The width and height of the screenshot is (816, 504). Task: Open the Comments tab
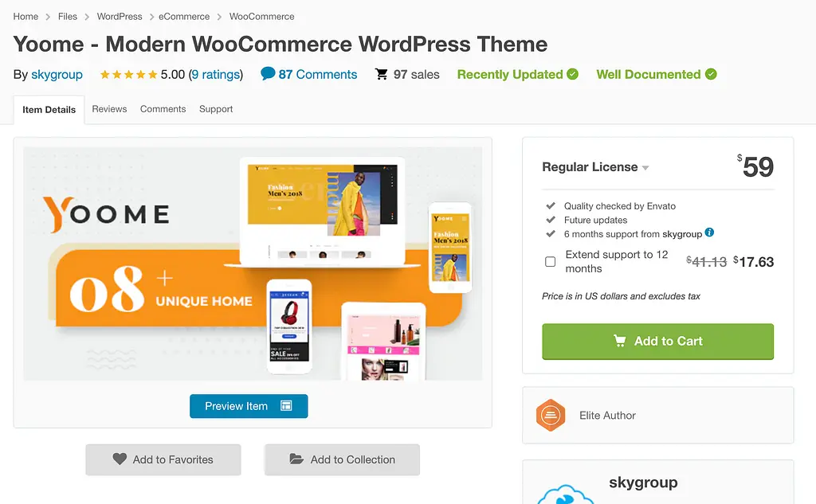pos(163,109)
